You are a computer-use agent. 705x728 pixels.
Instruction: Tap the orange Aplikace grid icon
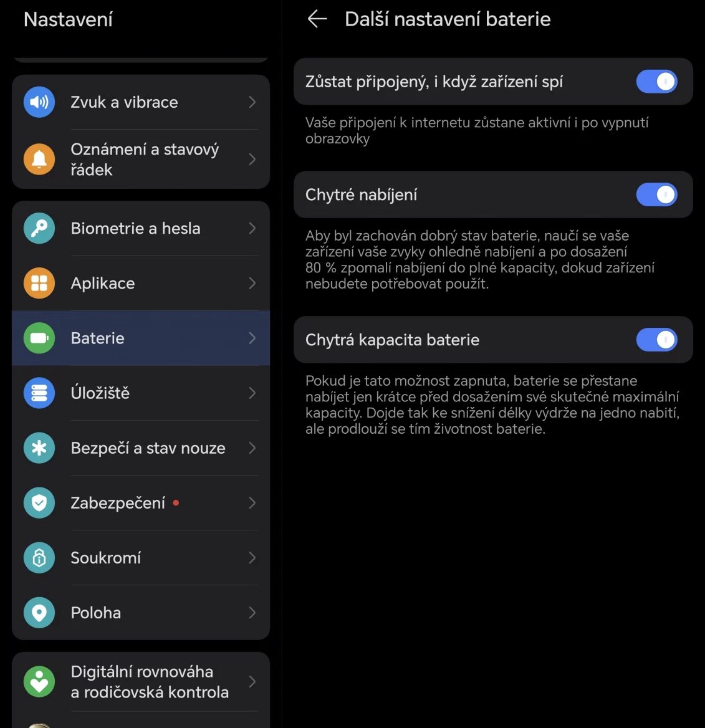pyautogui.click(x=39, y=283)
